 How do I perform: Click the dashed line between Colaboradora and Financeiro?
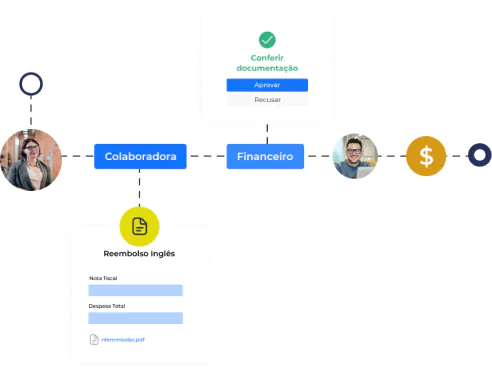click(x=207, y=156)
